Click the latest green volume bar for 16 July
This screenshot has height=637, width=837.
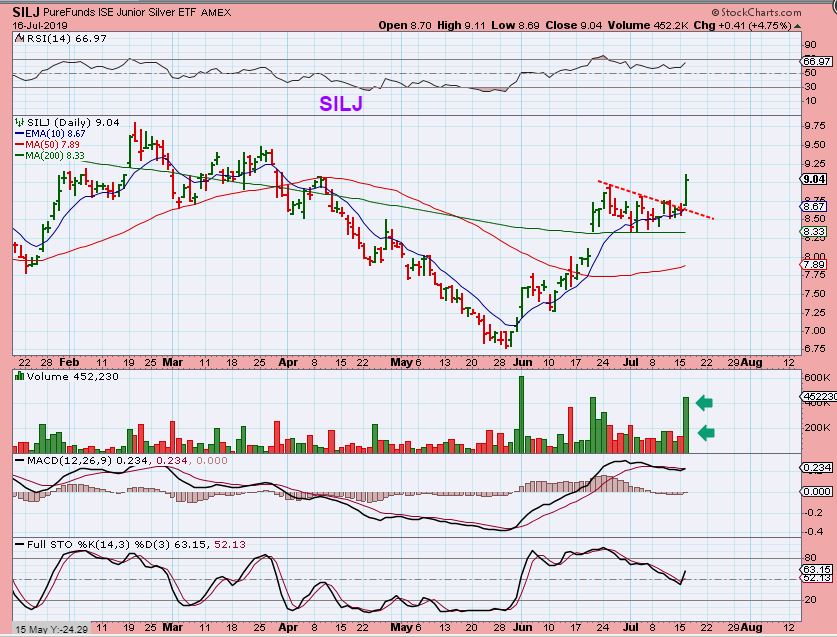(686, 425)
